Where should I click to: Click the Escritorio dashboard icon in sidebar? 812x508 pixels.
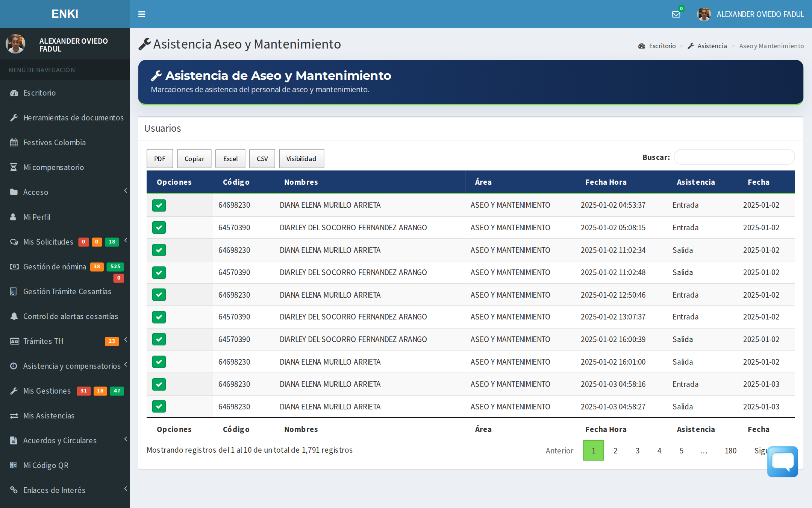tap(14, 93)
